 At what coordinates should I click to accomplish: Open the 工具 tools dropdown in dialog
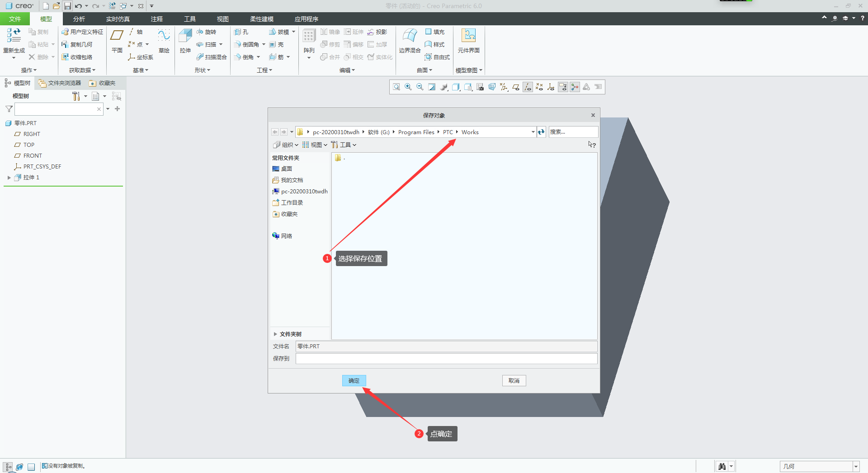pos(344,145)
